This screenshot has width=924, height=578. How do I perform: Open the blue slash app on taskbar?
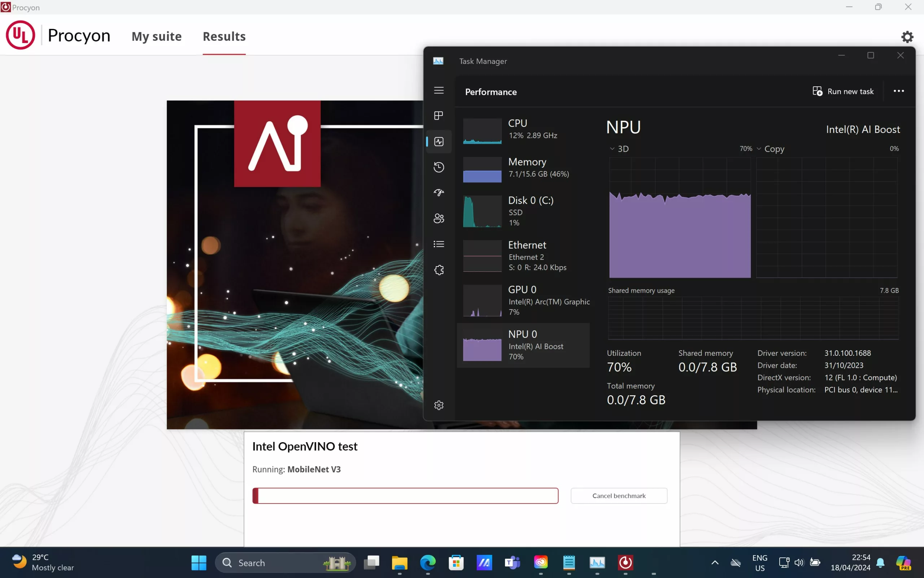click(x=484, y=562)
